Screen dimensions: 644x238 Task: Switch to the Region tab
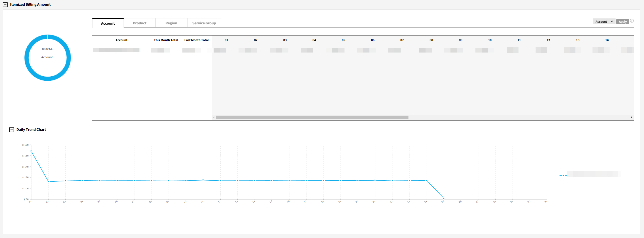pyautogui.click(x=171, y=23)
